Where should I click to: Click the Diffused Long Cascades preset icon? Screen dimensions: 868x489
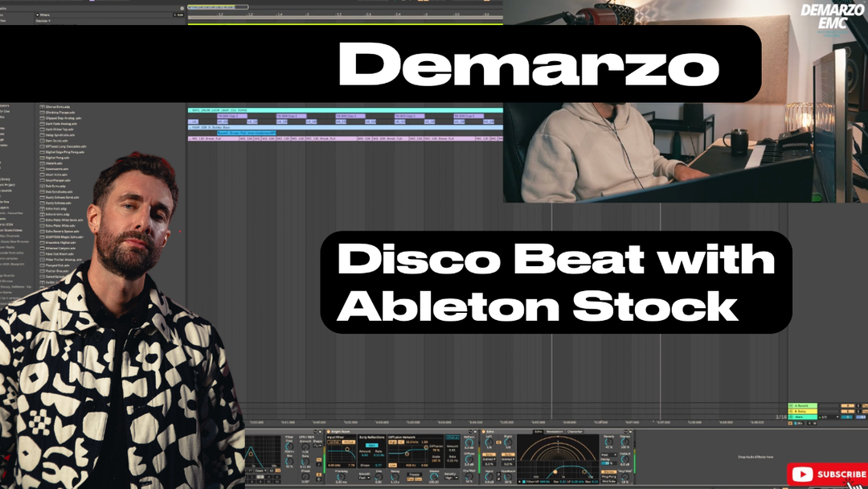[43, 146]
